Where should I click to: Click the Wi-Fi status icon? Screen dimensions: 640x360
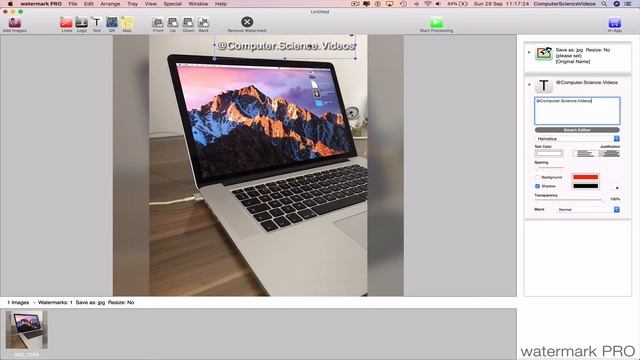click(x=427, y=4)
